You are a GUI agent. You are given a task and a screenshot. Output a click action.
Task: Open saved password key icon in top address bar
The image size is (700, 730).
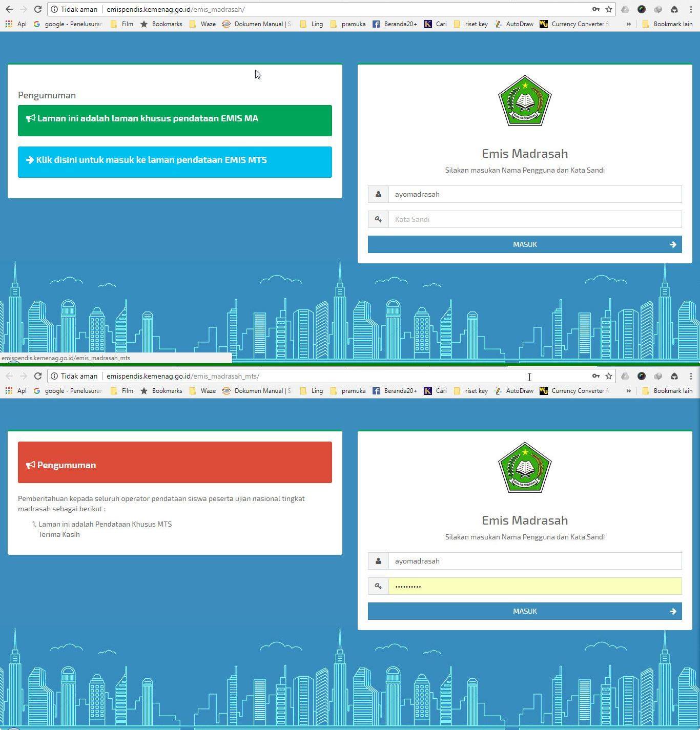(595, 9)
